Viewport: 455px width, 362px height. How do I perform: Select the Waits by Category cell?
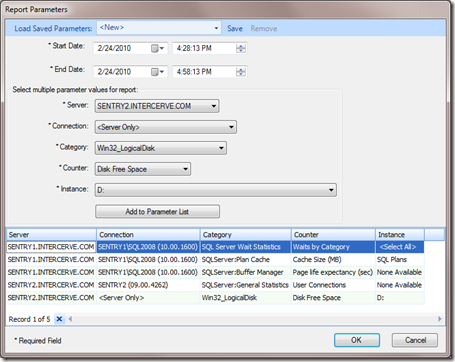tap(333, 247)
